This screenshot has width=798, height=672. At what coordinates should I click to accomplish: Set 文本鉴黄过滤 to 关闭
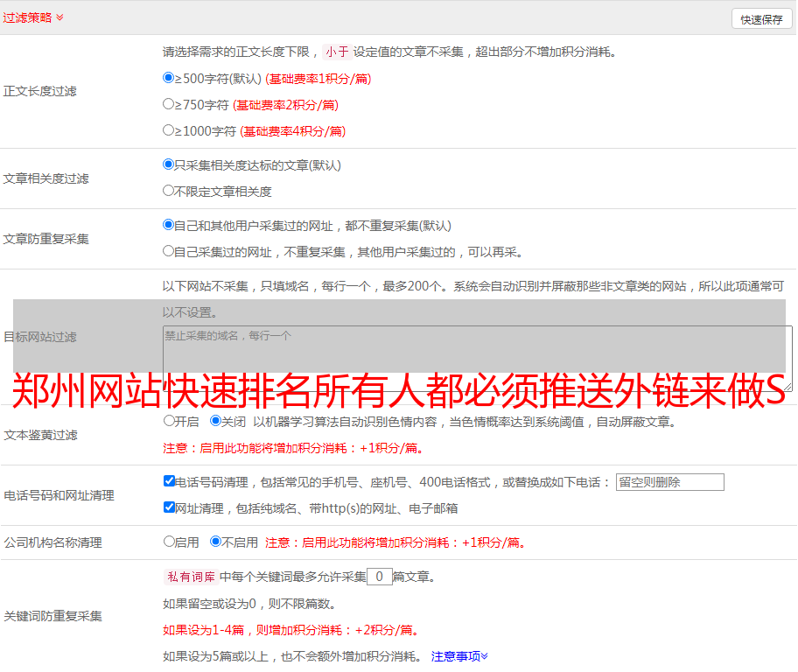(x=215, y=421)
